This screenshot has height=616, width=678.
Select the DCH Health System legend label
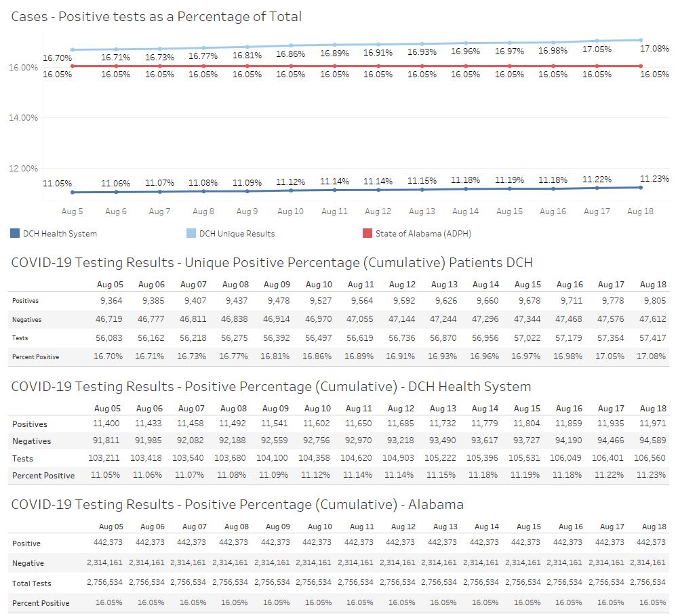point(60,234)
